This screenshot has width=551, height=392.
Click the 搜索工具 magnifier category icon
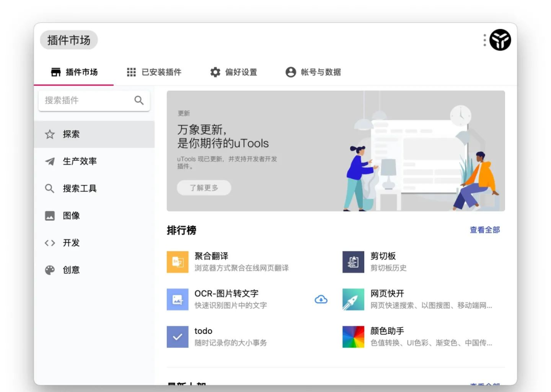click(49, 188)
